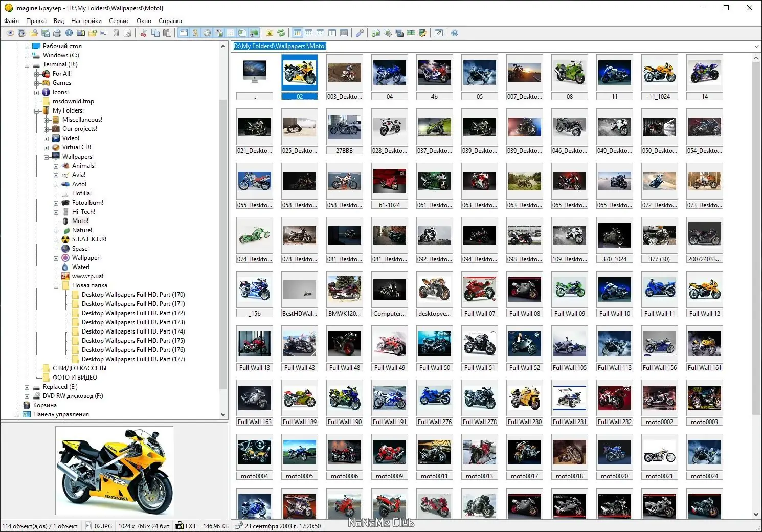
Task: Select the Moto! folder in tree
Action: (80, 221)
